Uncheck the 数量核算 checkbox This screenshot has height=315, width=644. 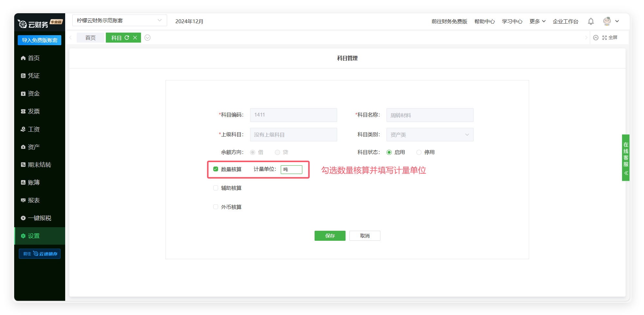(216, 169)
